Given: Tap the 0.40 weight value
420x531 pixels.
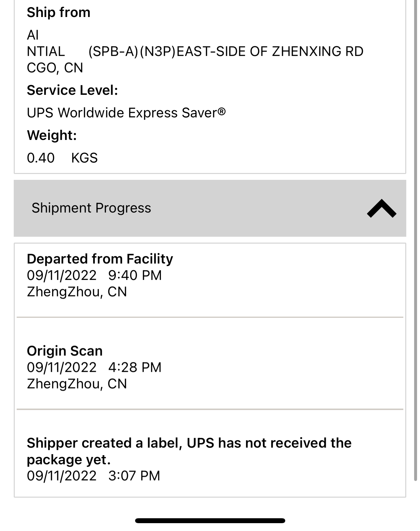Looking at the screenshot, I should [x=41, y=158].
